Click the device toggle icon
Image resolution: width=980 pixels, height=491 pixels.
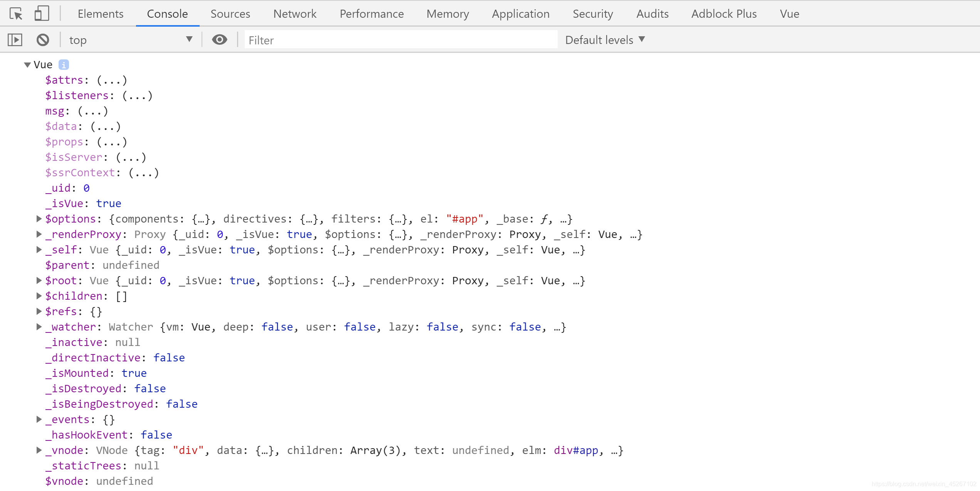pyautogui.click(x=40, y=14)
